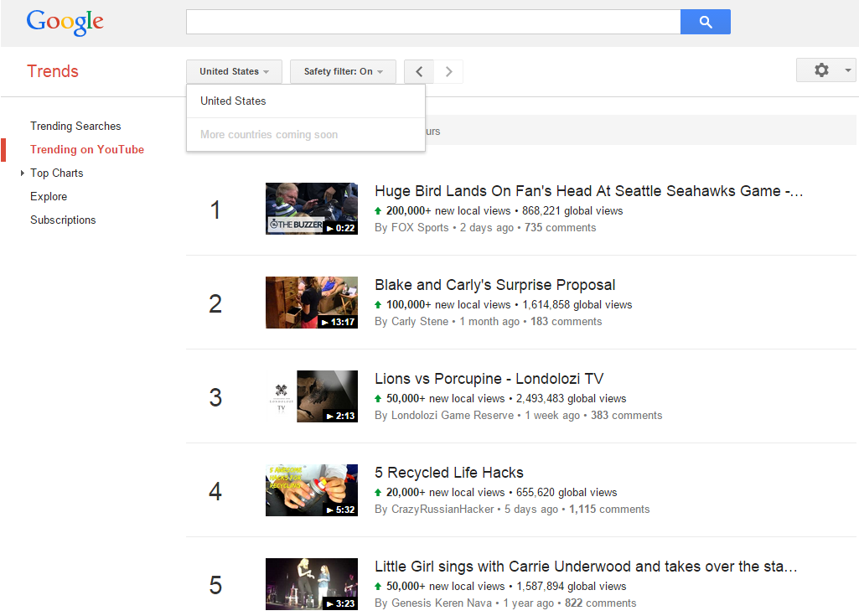This screenshot has height=616, width=859.
Task: Click More countries coming soon menu entry
Action: (306, 134)
